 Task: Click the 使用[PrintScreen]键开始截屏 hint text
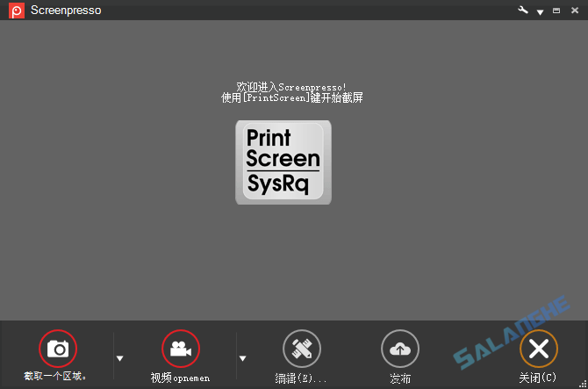[x=291, y=97]
